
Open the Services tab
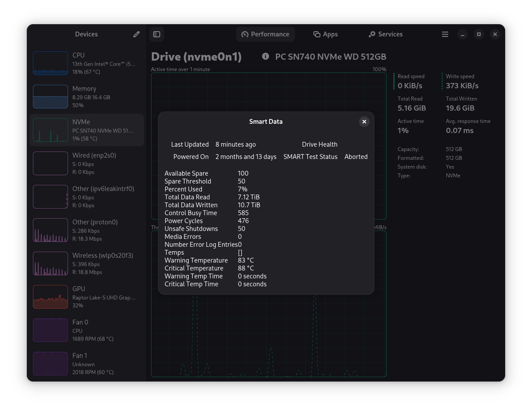(385, 34)
